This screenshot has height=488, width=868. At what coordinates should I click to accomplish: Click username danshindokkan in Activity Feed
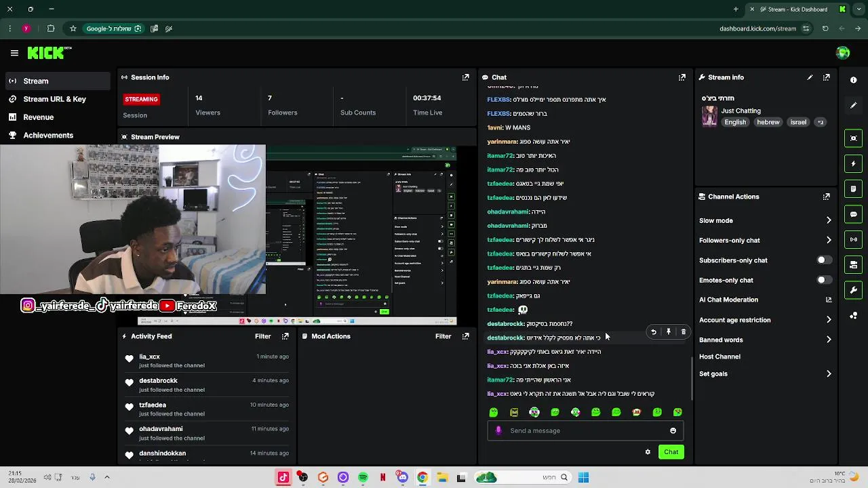162,453
